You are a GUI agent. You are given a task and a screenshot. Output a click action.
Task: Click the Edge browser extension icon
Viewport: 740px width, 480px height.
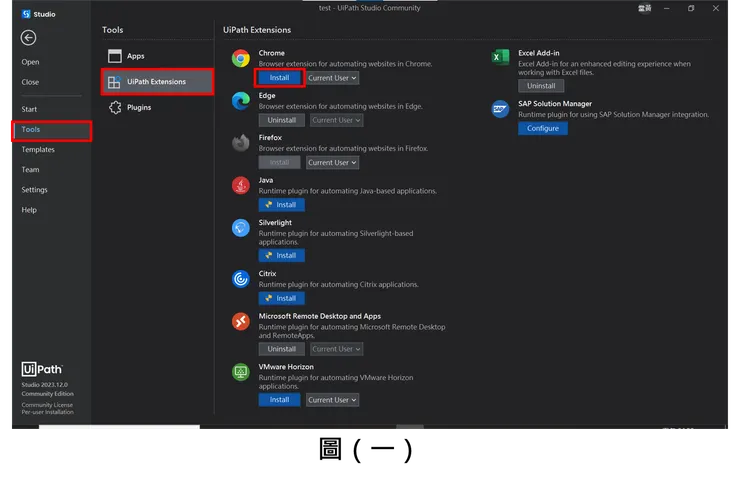tap(241, 101)
